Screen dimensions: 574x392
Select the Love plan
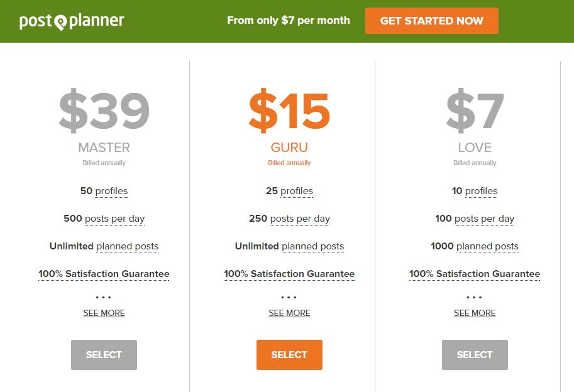click(x=475, y=355)
